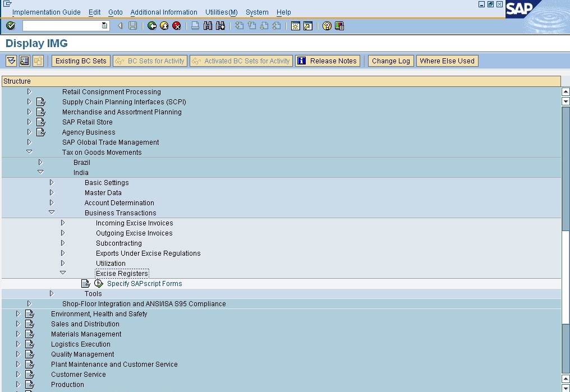Open the Goto menu
The image size is (570, 392).
click(115, 12)
